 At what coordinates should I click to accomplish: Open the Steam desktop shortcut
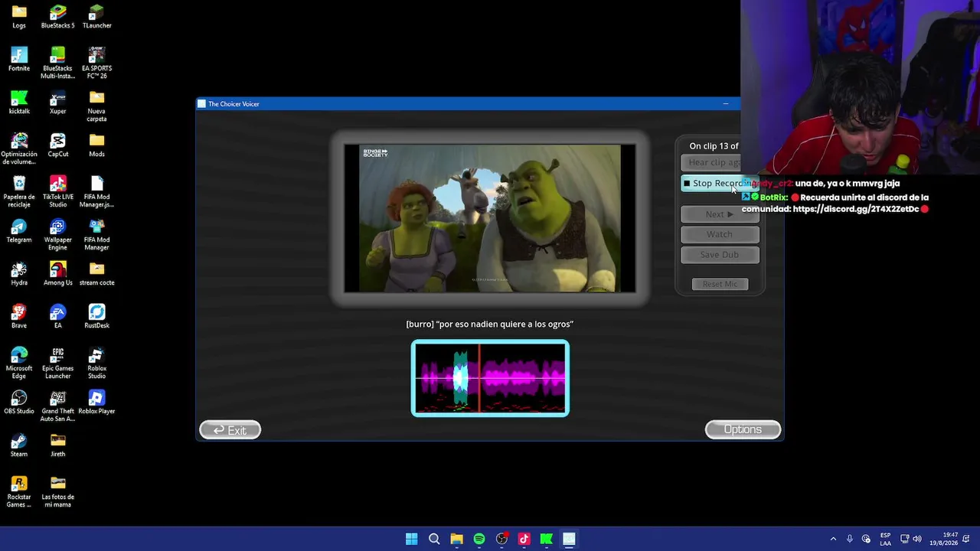point(19,445)
